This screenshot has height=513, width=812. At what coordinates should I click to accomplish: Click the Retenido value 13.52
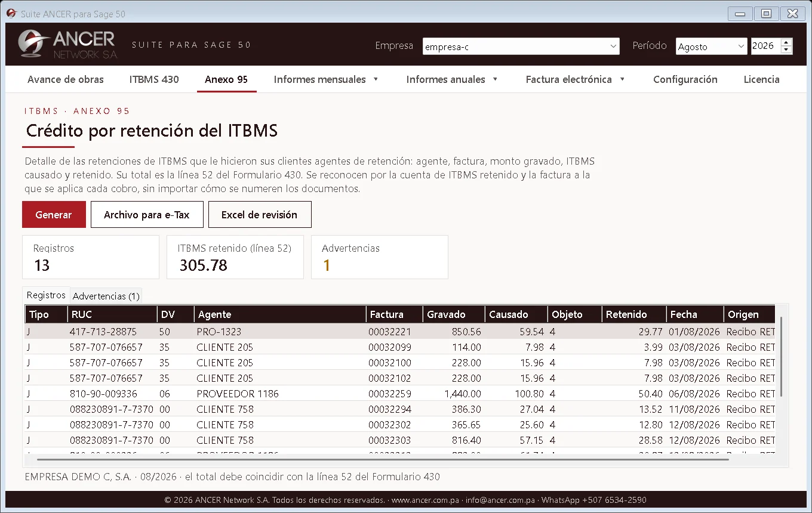pyautogui.click(x=650, y=409)
